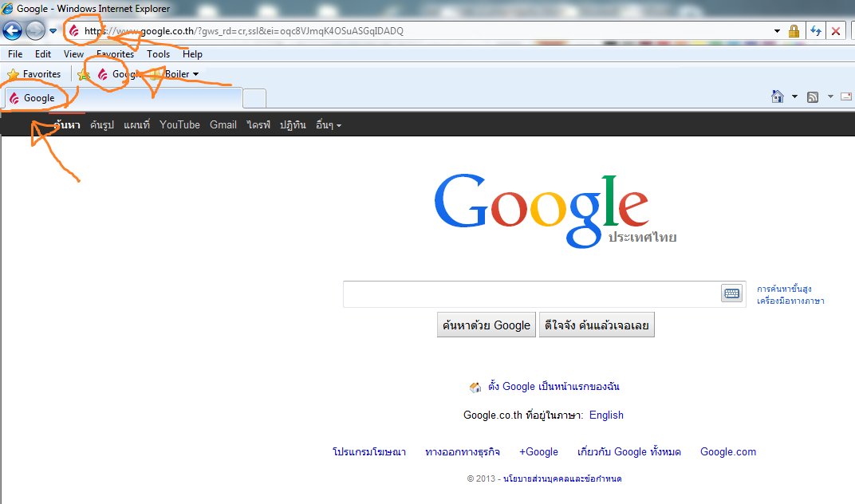Switch Google language to English

tap(606, 415)
